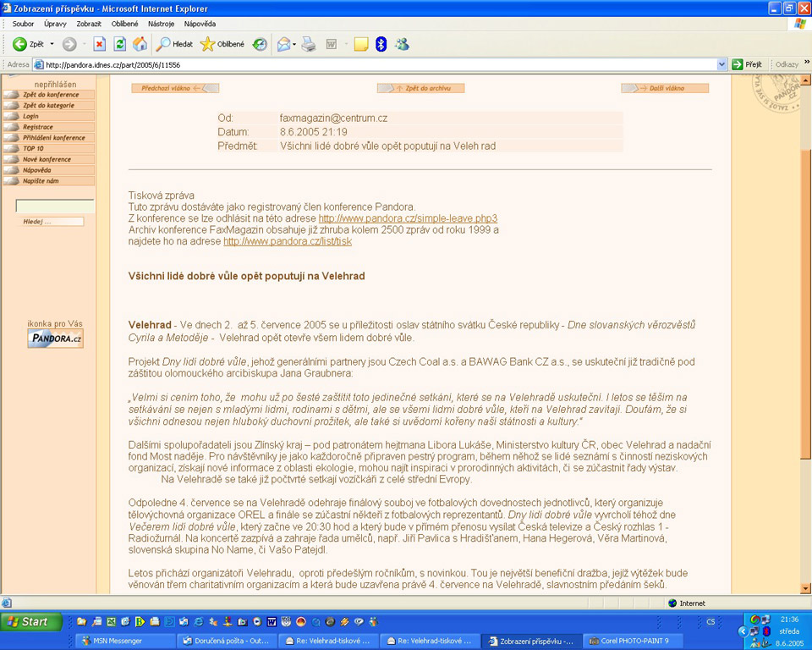The height and width of the screenshot is (650, 812).
Task: Open the simple-leave.php3 unsubscribe link
Action: tap(408, 218)
